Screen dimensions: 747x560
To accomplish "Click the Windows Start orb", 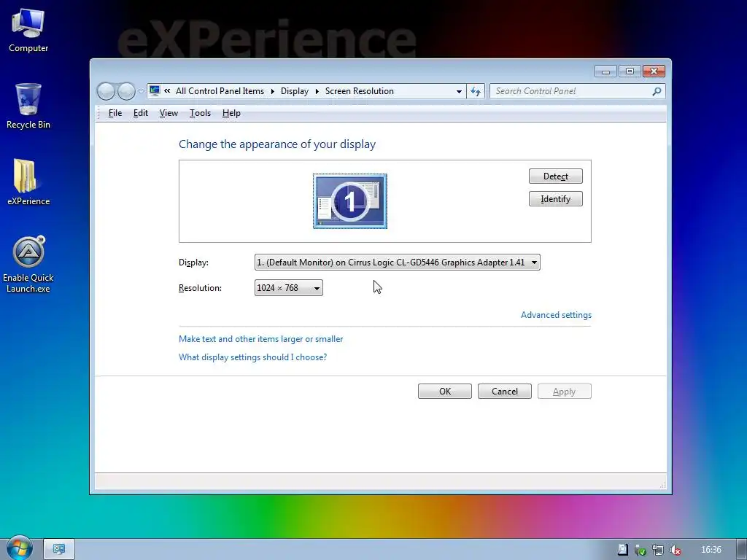I will tap(19, 548).
